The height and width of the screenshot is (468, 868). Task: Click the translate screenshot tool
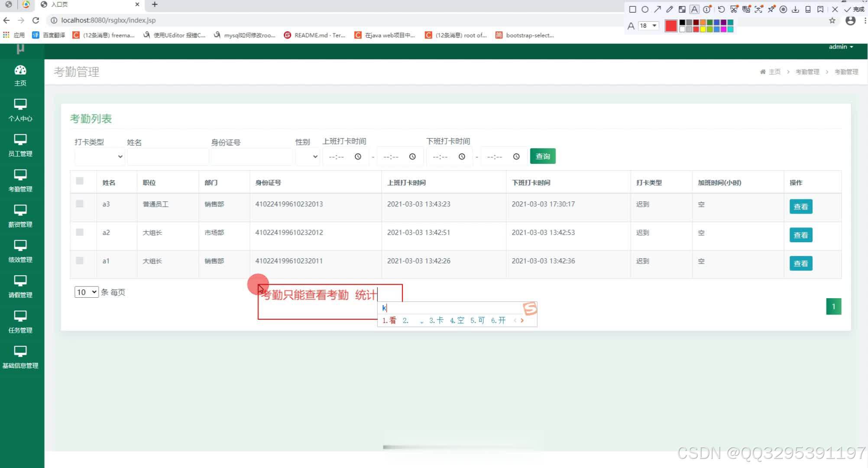point(746,10)
